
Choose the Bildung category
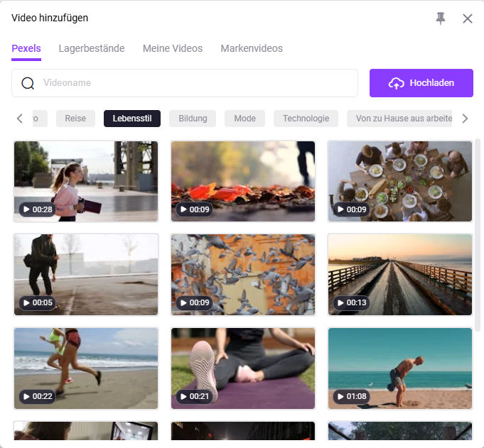point(193,119)
